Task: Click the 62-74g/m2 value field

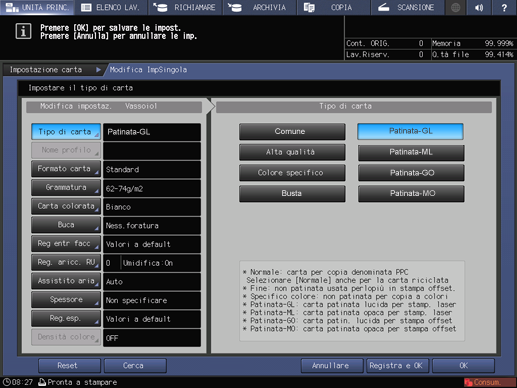Action: (x=152, y=188)
